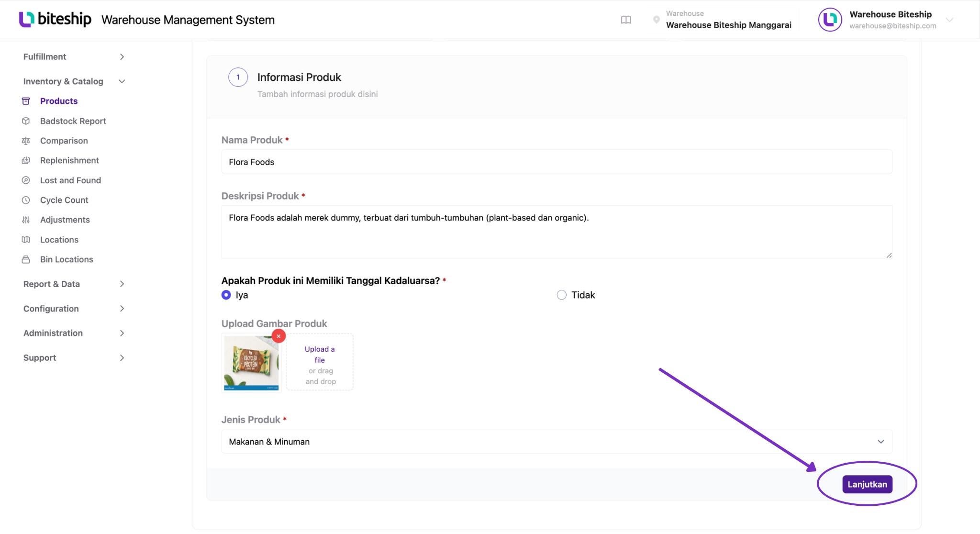The height and width of the screenshot is (534, 980).
Task: Click the Cycle Count clock icon
Action: tap(26, 200)
